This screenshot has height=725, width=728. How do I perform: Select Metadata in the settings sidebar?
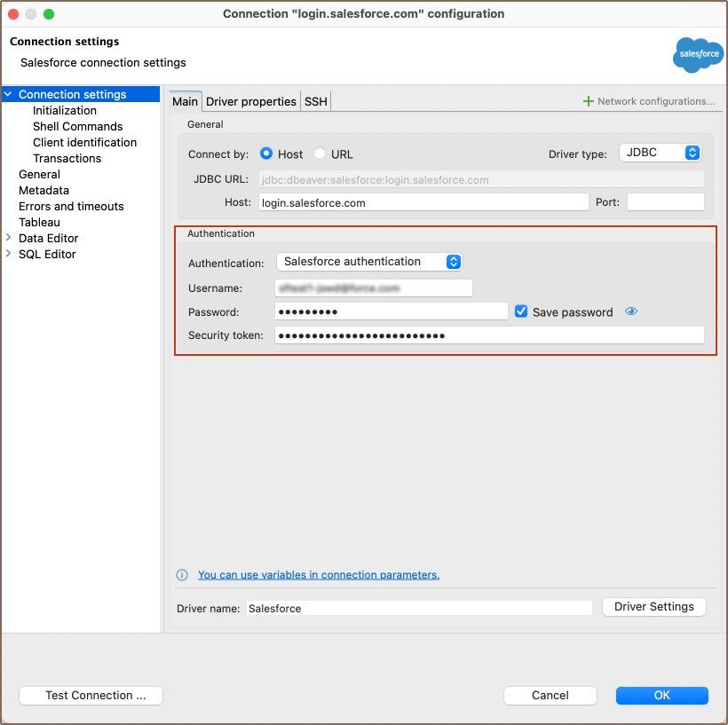click(44, 190)
